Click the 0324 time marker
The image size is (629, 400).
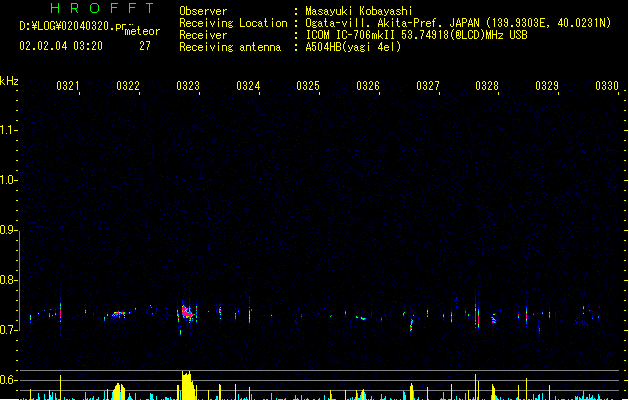tap(248, 86)
